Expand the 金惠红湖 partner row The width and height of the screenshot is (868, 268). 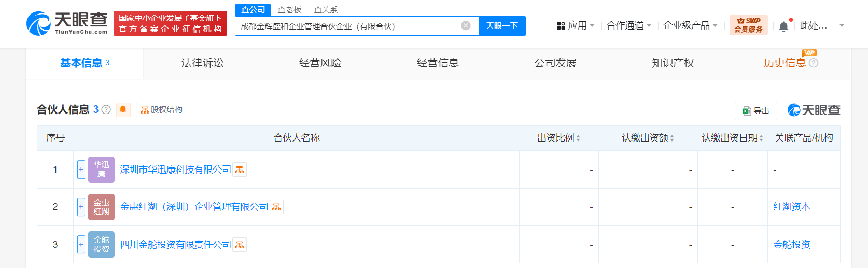click(x=81, y=207)
